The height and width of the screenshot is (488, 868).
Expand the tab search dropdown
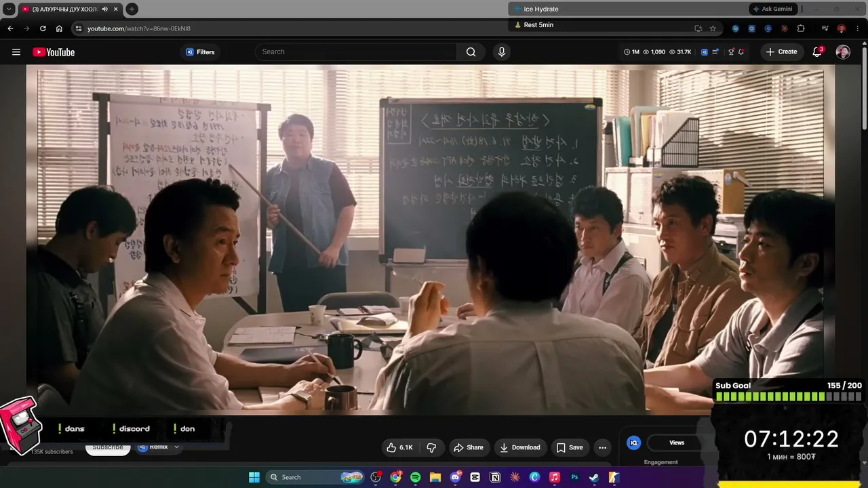pyautogui.click(x=9, y=9)
